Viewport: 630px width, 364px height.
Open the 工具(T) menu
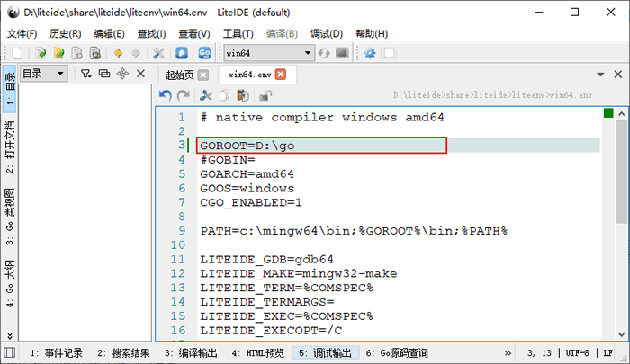[x=237, y=33]
